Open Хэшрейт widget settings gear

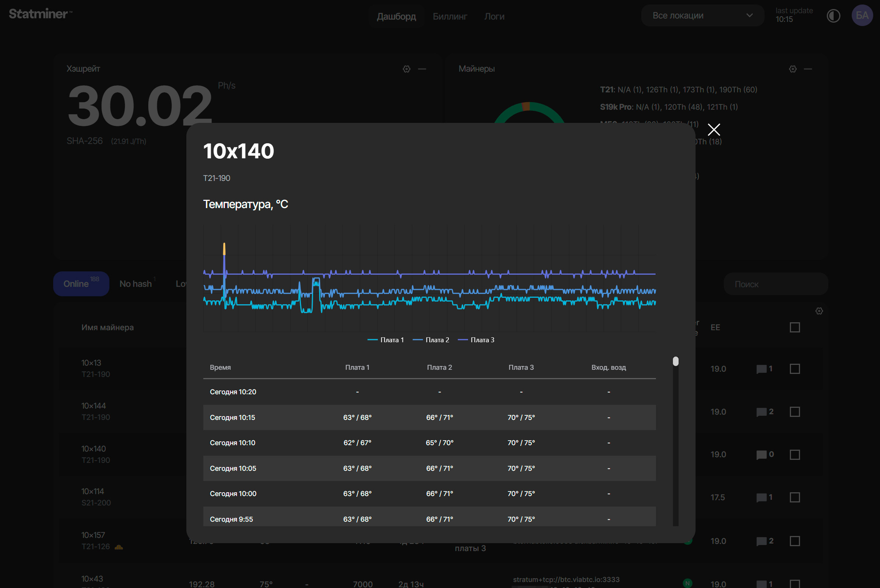click(407, 69)
